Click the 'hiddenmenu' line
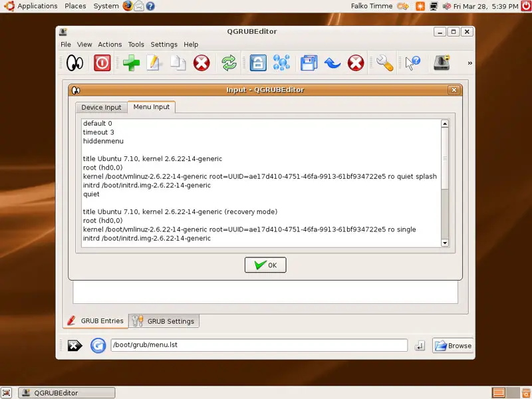The width and height of the screenshot is (532, 399). tap(103, 141)
